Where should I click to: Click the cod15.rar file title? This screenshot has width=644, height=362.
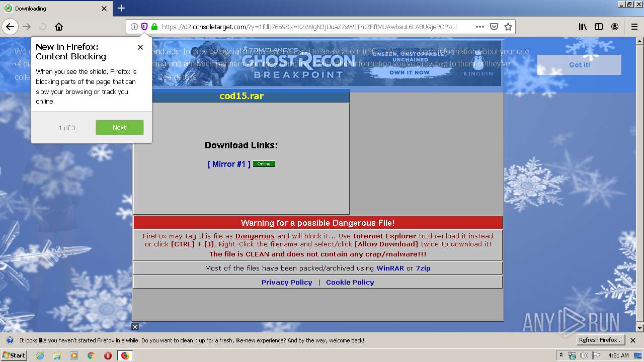[242, 96]
